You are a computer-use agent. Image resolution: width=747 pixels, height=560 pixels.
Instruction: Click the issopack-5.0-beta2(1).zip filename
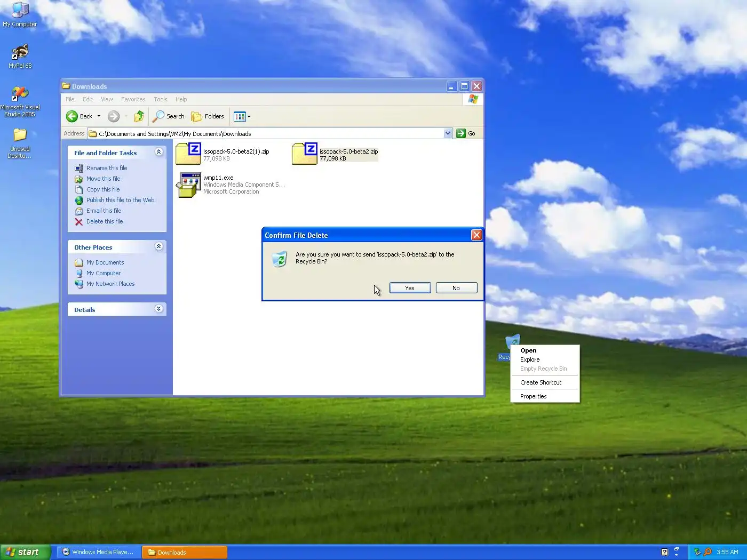(x=236, y=151)
